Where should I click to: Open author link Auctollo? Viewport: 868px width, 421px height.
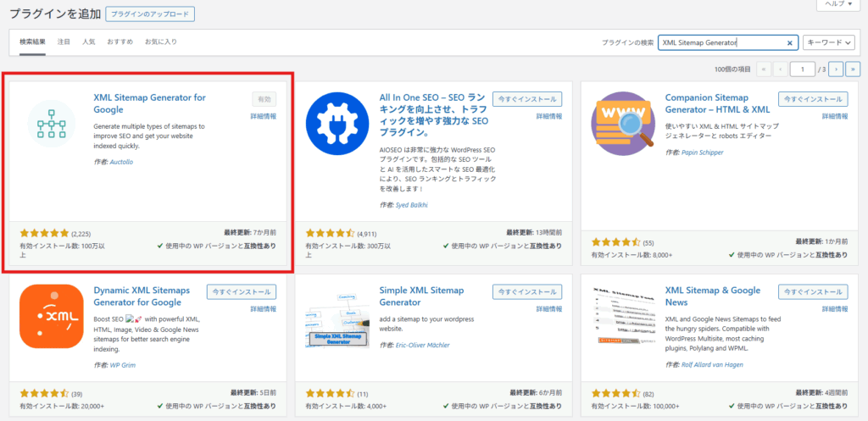[x=121, y=162]
